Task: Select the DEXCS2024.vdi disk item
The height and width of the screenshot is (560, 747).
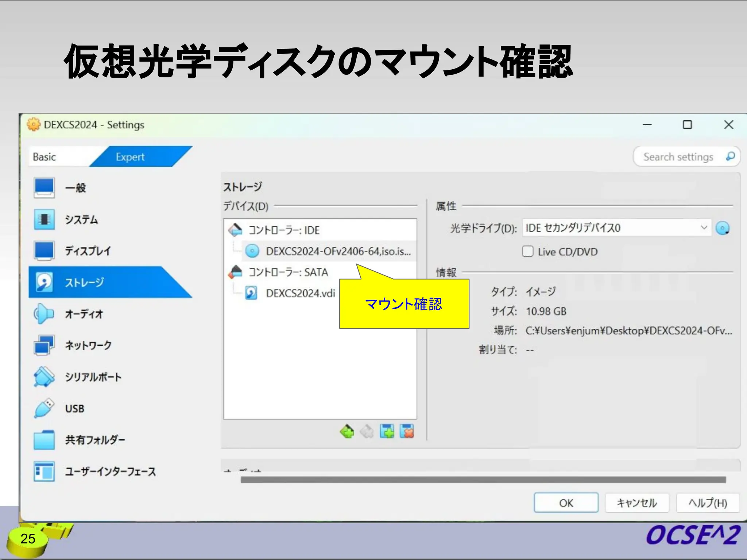Action: pyautogui.click(x=300, y=293)
